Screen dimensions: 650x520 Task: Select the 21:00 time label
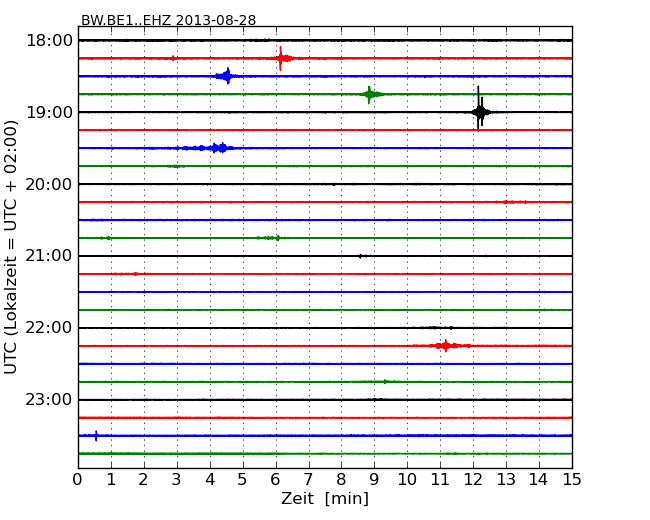pyautogui.click(x=49, y=256)
